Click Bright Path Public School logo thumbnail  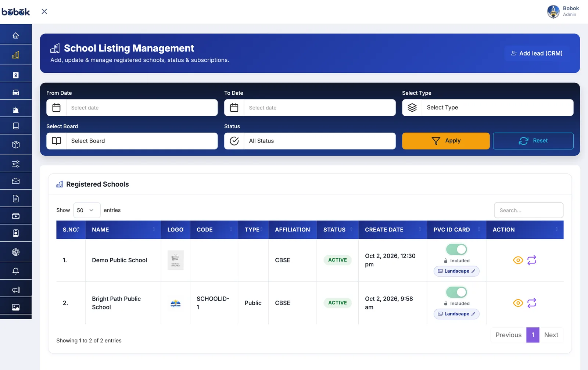click(176, 303)
